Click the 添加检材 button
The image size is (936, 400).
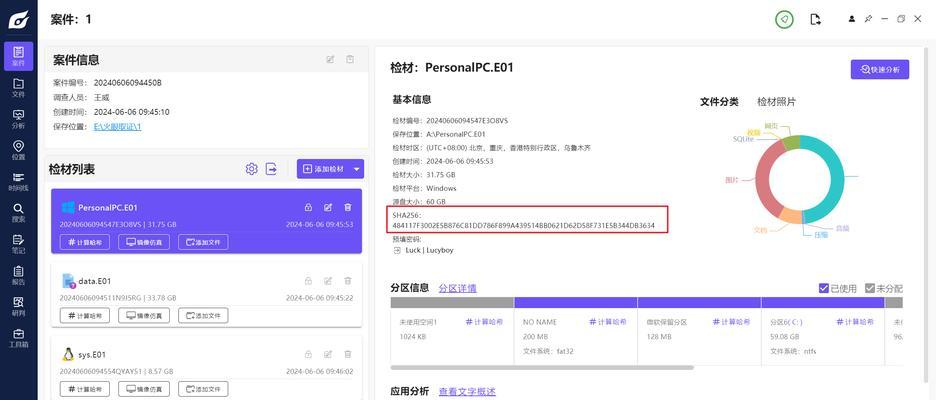[324, 169]
